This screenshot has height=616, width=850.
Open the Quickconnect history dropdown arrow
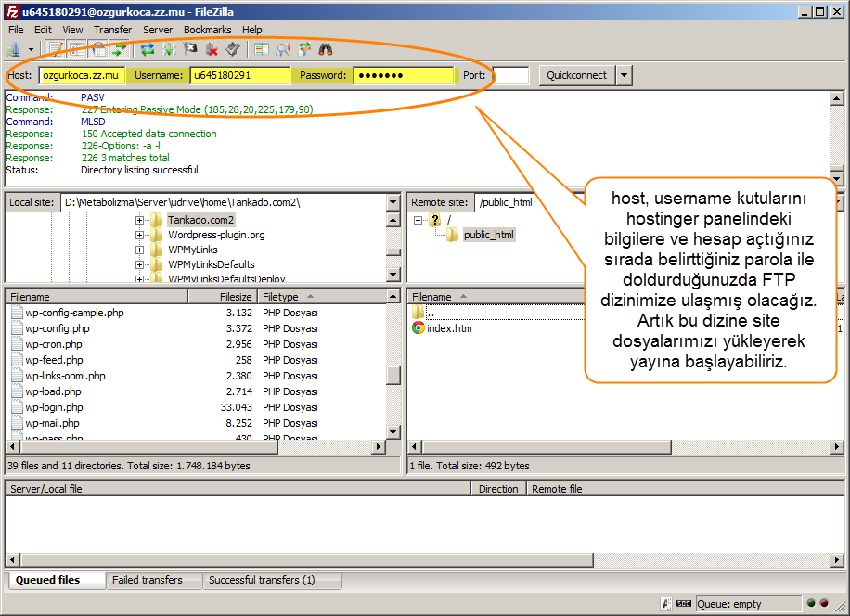pos(624,75)
